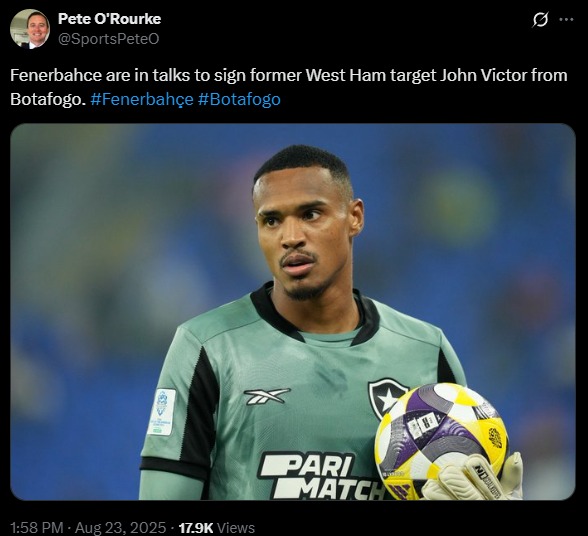Screen dimensions: 588x536
Task: Click the Reebok logo on the jersey
Action: pyautogui.click(x=267, y=396)
